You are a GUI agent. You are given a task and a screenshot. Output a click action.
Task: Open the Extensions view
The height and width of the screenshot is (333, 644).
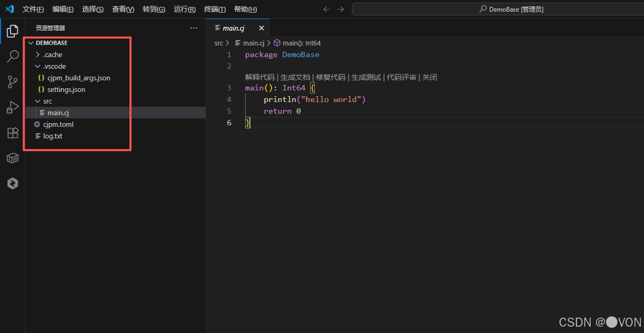point(12,133)
